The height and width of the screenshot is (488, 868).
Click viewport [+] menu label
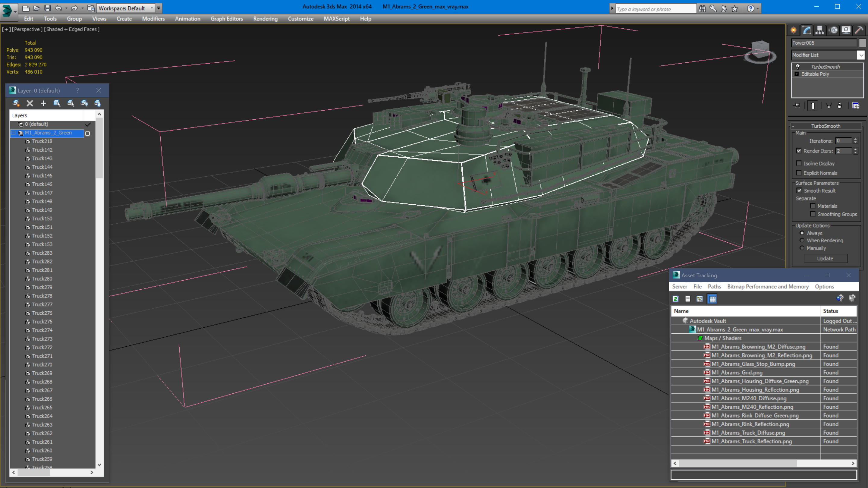coord(6,29)
